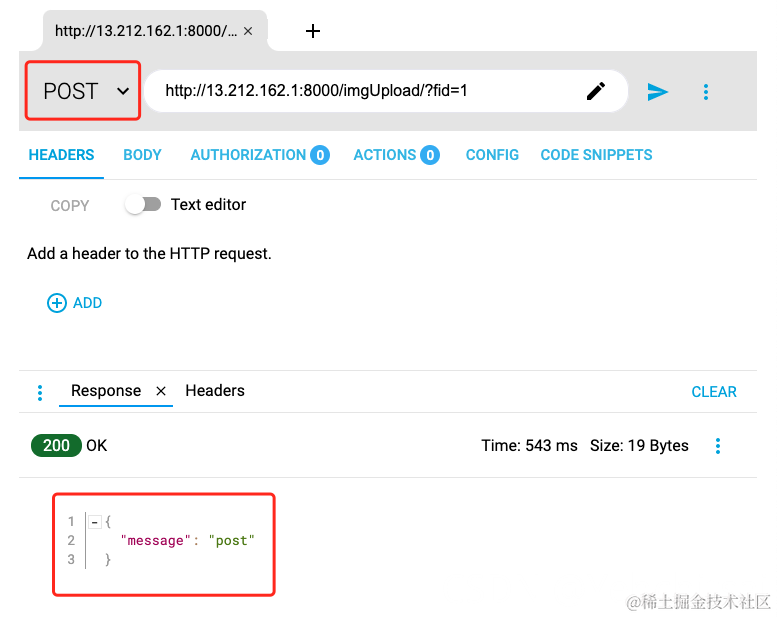The image size is (777, 617).
Task: Click the ADD header label
Action: (x=88, y=303)
